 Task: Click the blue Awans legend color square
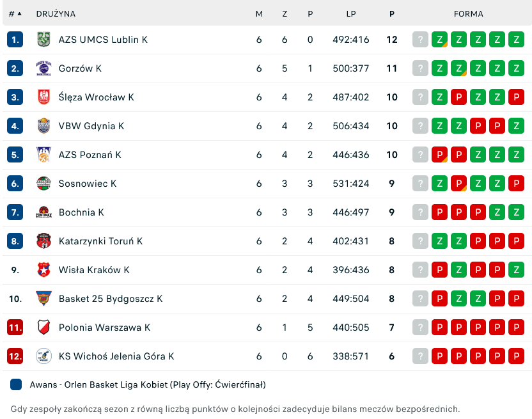pos(17,385)
